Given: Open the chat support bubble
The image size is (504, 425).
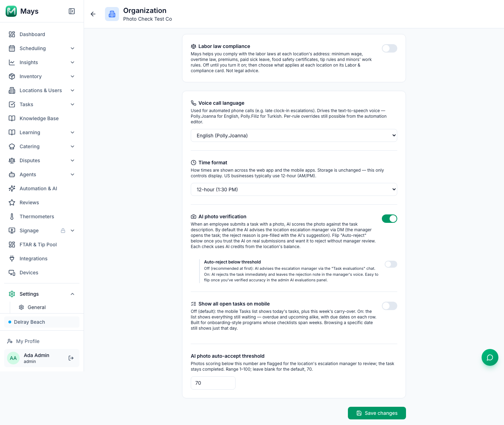Looking at the screenshot, I should tap(490, 357).
